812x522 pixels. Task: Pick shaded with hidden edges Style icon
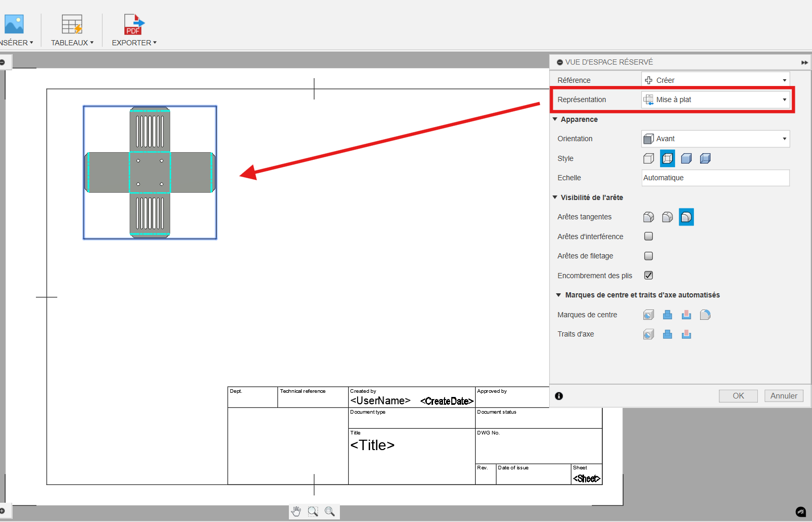tap(705, 158)
